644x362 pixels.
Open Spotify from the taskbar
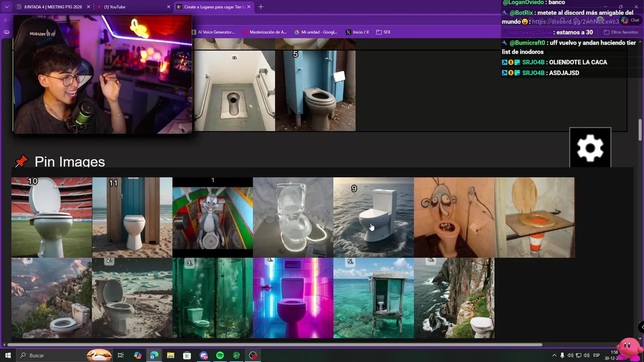tap(220, 355)
